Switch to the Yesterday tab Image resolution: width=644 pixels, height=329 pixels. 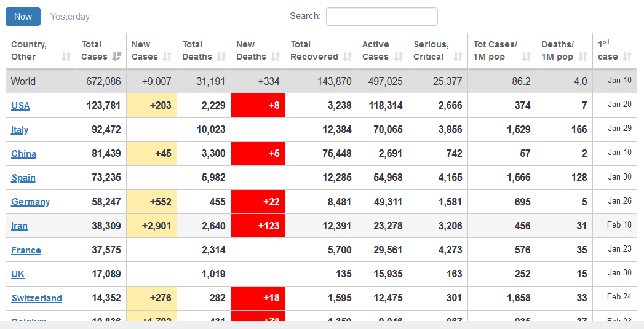tap(70, 17)
